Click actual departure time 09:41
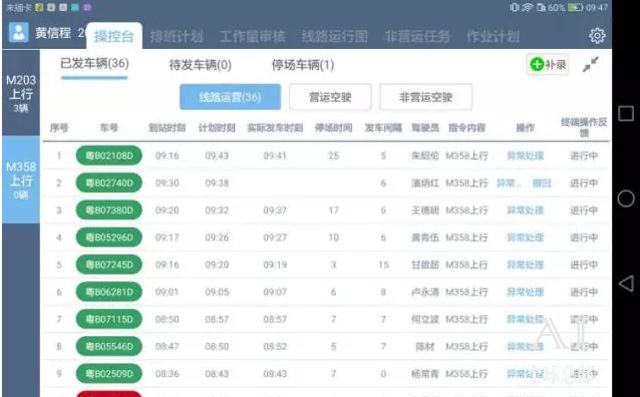The height and width of the screenshot is (397, 640). (275, 156)
